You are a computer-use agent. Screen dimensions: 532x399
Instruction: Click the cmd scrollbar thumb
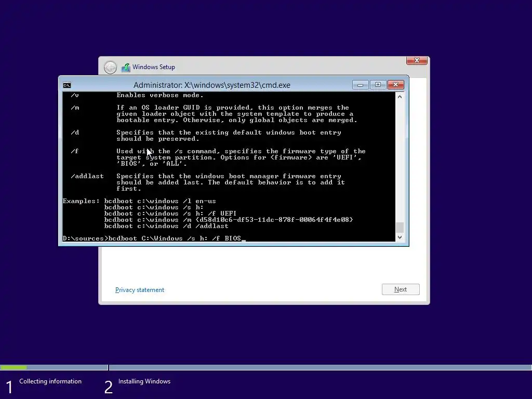400,227
